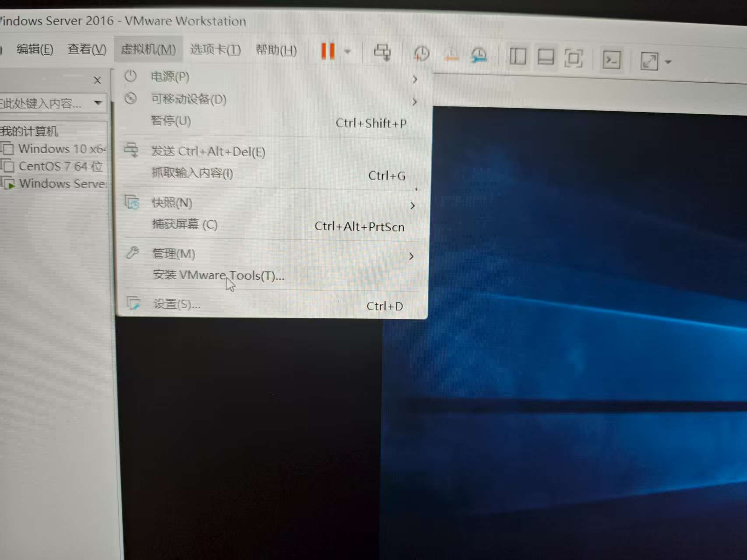Click the 在此处键入内容 search field

tap(48, 103)
